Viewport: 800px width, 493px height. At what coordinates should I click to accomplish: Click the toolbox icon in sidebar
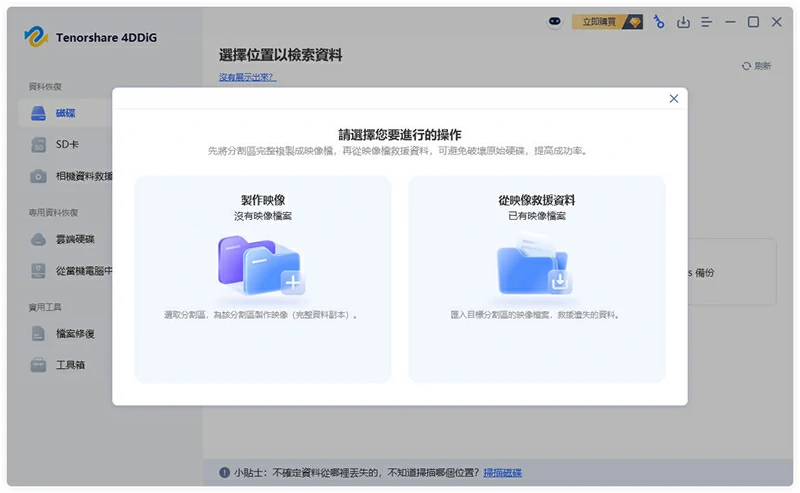38,365
